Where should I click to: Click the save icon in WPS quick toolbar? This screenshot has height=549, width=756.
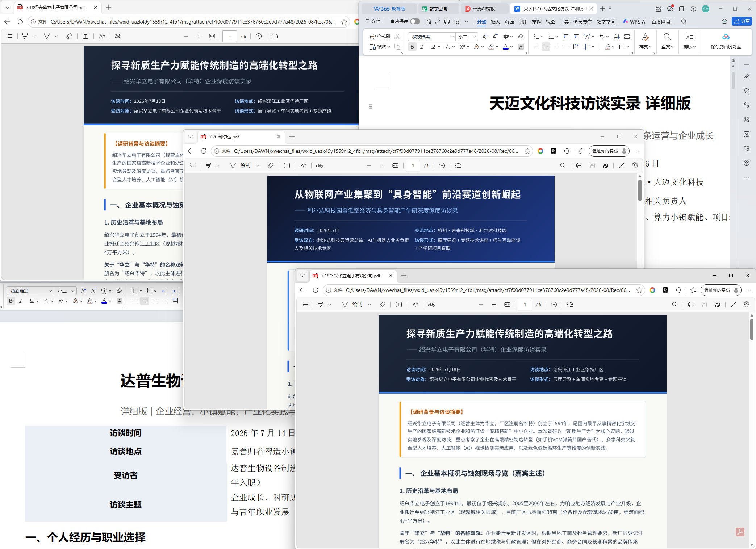tap(428, 21)
